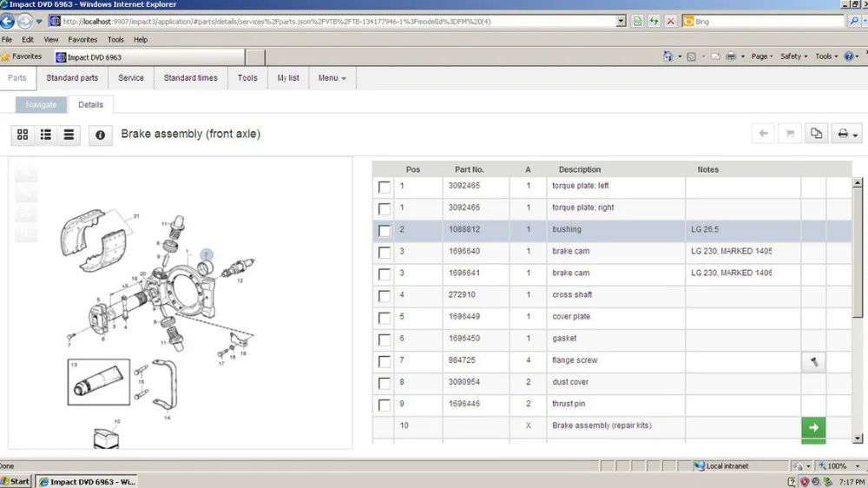Open green arrow for Brake assembly repair kits
Viewport: 868px width, 488px height.
coord(813,427)
